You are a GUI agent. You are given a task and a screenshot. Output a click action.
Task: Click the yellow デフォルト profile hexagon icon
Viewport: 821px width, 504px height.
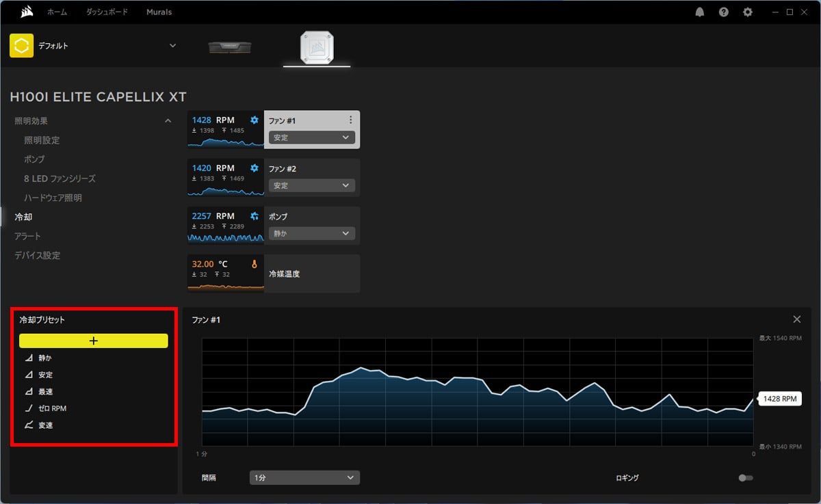pos(21,46)
